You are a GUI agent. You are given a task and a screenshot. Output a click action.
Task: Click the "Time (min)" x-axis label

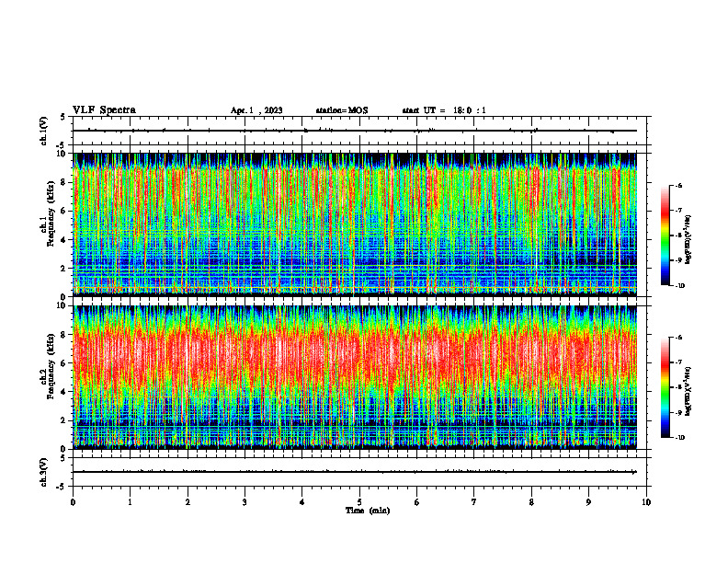(x=368, y=511)
